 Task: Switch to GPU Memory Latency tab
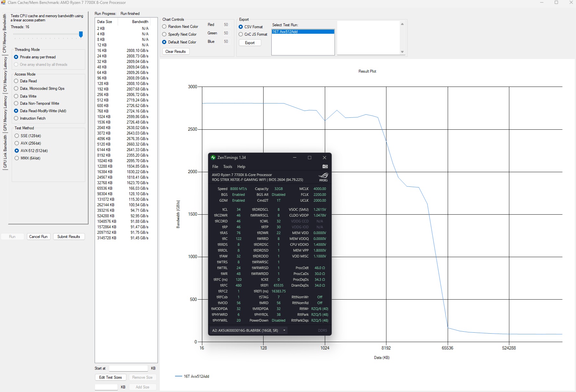point(5,113)
